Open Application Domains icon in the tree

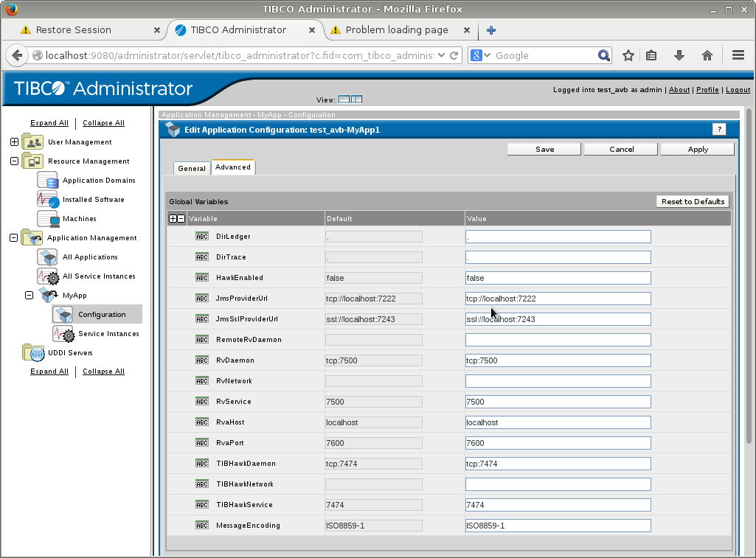click(x=47, y=181)
